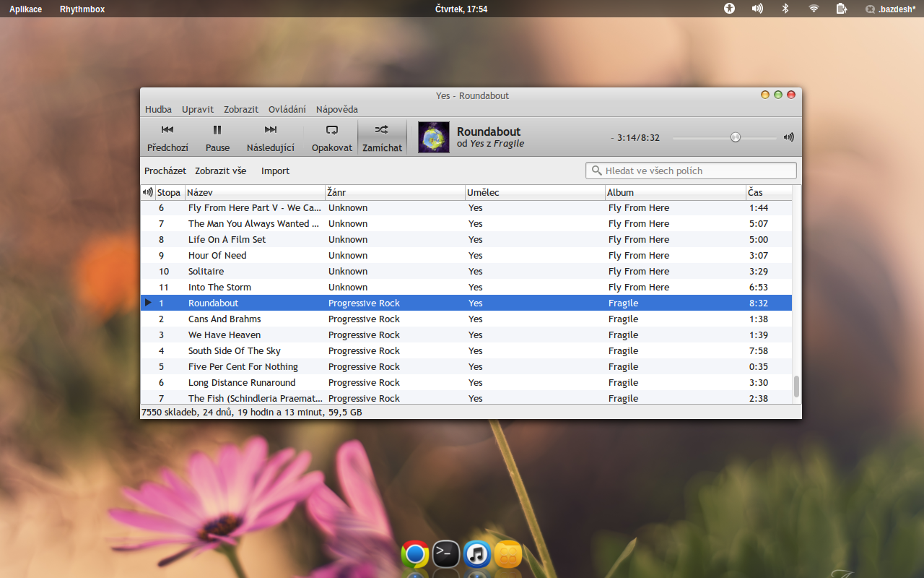Focus the Hledat ve všech polích search box
This screenshot has height=578, width=924.
tap(691, 171)
